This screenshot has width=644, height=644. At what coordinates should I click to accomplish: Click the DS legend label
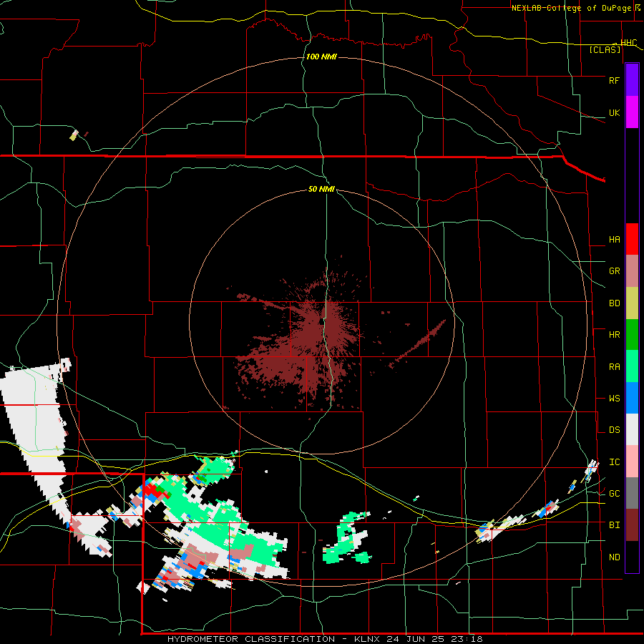click(614, 430)
